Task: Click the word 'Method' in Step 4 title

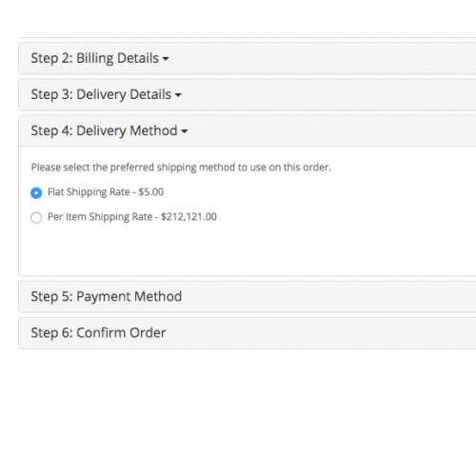Action: [x=153, y=130]
